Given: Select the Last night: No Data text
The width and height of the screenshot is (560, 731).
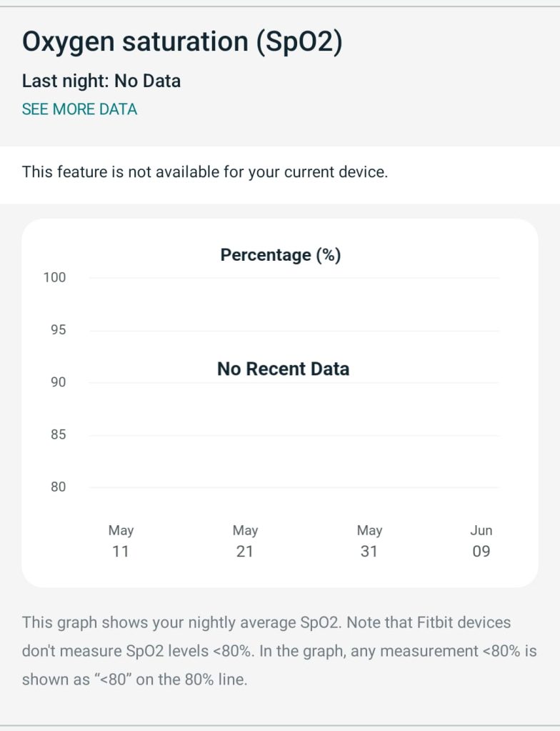Looking at the screenshot, I should click(101, 81).
